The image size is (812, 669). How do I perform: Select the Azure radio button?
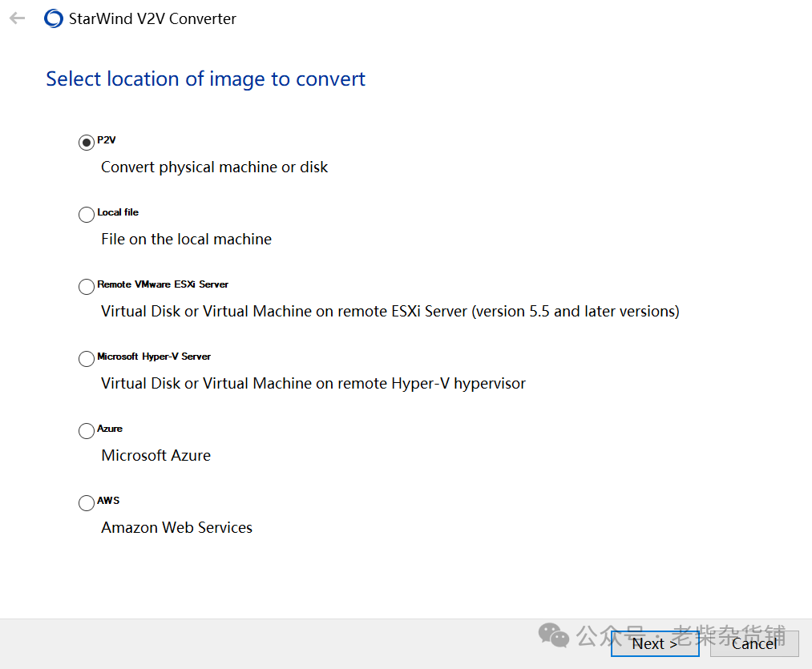tap(87, 430)
